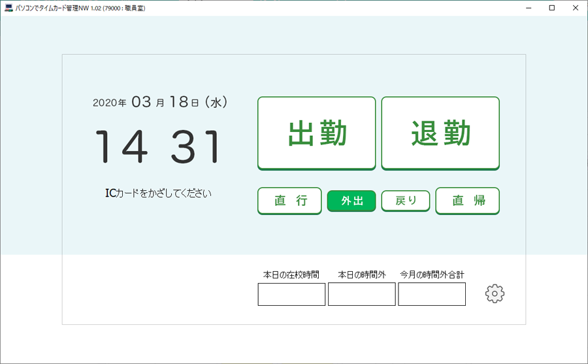The height and width of the screenshot is (364, 588).
Task: Choose the 直帰 button
Action: [x=467, y=201]
